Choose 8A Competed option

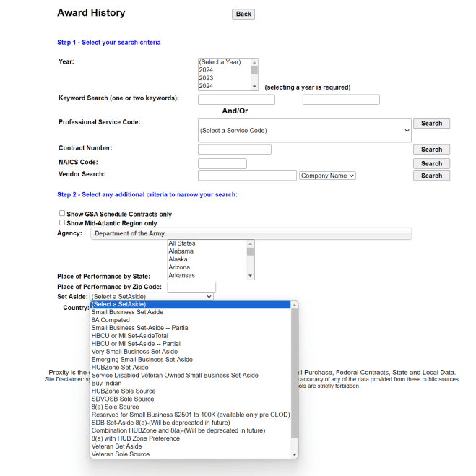191,320
